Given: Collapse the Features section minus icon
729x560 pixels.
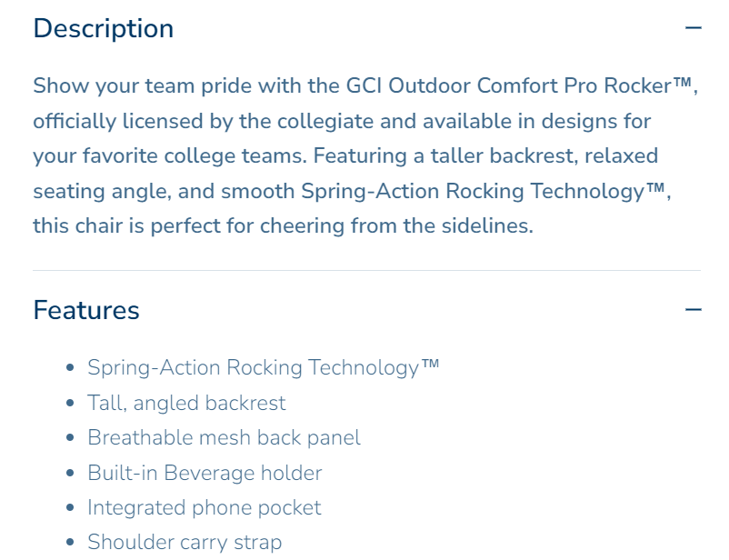Looking at the screenshot, I should pyautogui.click(x=694, y=310).
